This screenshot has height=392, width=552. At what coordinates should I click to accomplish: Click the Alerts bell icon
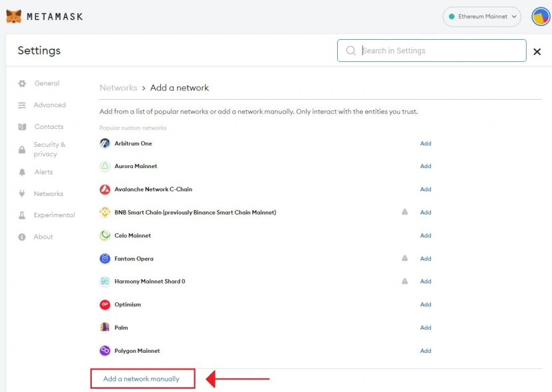pyautogui.click(x=22, y=172)
